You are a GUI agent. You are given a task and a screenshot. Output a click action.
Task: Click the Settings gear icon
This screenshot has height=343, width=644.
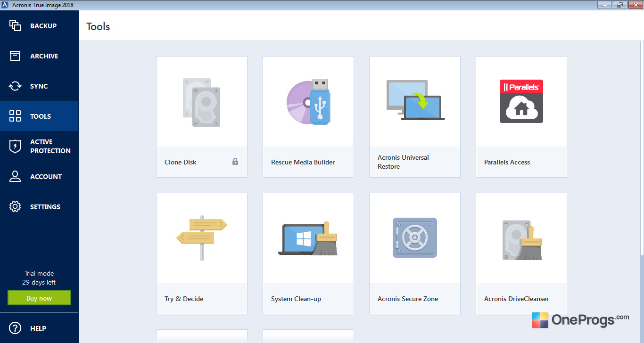pos(15,206)
